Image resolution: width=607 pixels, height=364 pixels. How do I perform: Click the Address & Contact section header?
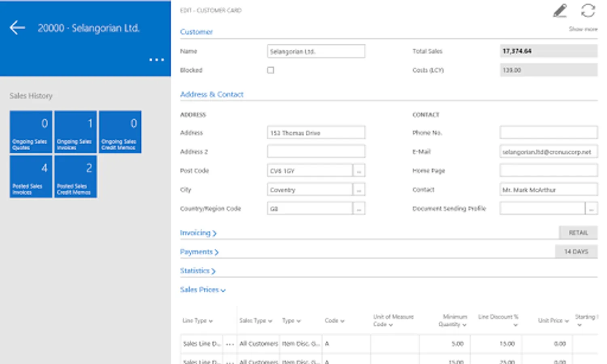(211, 95)
